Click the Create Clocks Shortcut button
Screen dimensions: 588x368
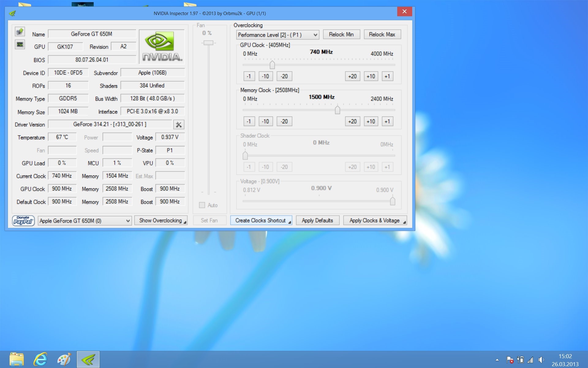261,220
